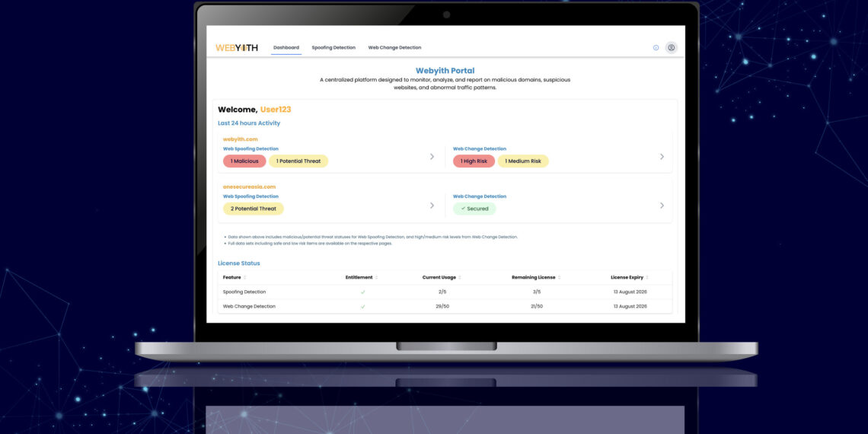Click the Last 24 hours Activity heading
The height and width of the screenshot is (434, 868).
tap(249, 123)
